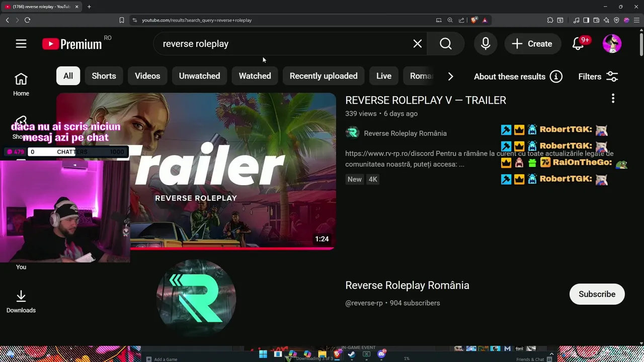Screen dimensions: 644x362
Task: Select the Watched filter chip
Action: point(255,76)
